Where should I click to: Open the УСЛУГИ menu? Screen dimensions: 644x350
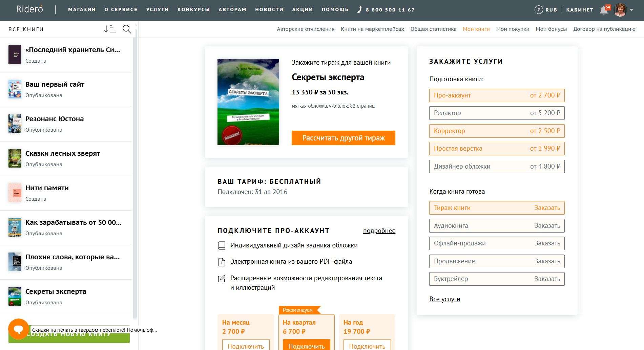click(x=157, y=9)
